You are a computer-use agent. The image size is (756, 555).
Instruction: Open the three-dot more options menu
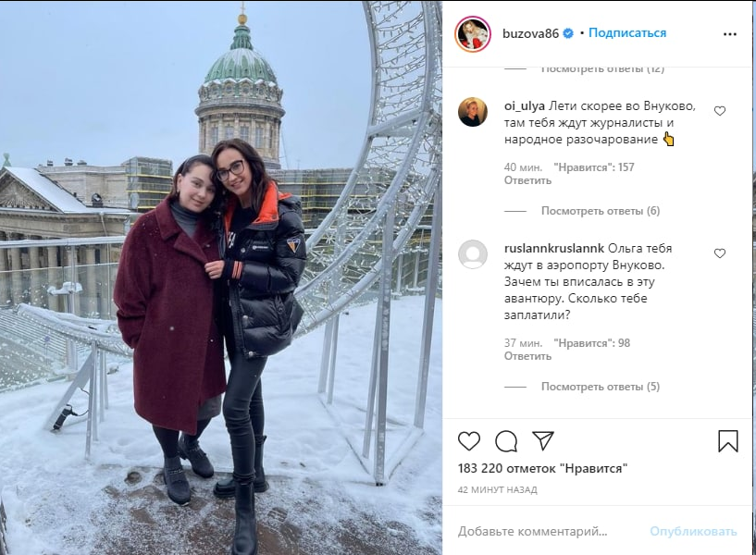730,34
